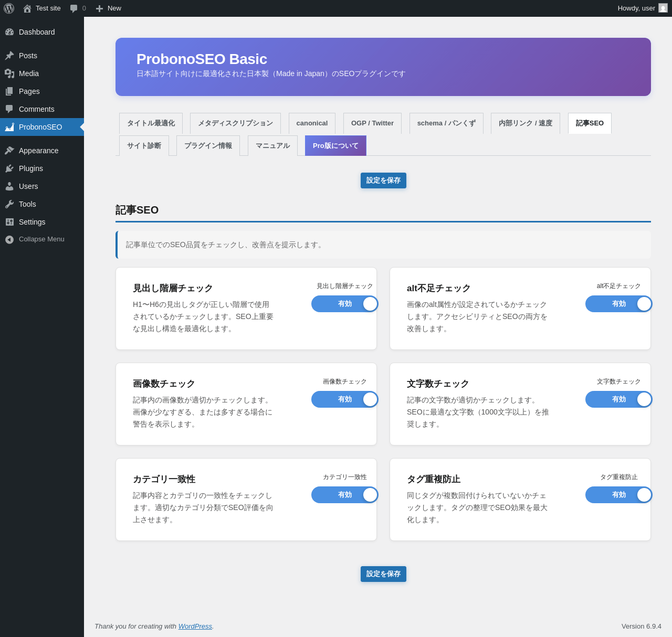Viewport: 672px width, 637px height.
Task: Open the マニュアル tab
Action: pos(272,146)
